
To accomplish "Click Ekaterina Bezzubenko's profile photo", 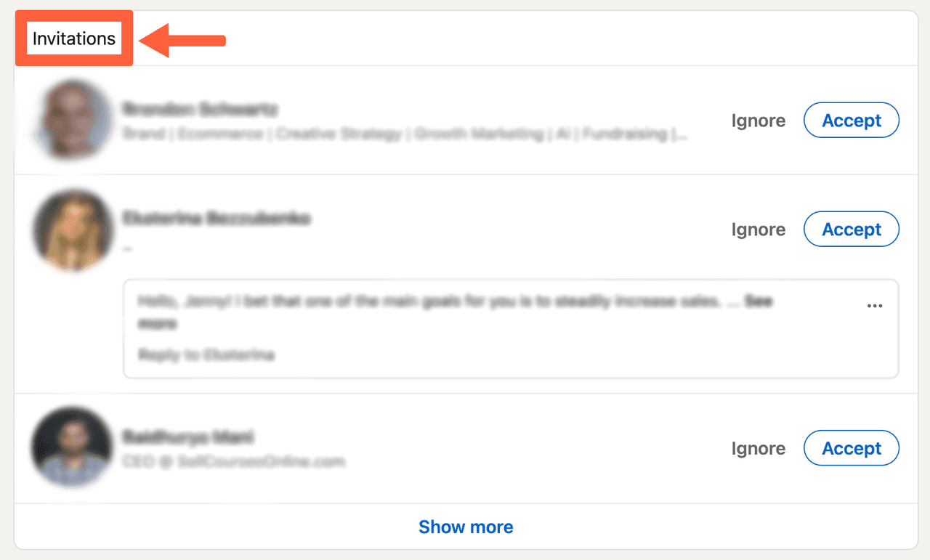I will [x=73, y=230].
